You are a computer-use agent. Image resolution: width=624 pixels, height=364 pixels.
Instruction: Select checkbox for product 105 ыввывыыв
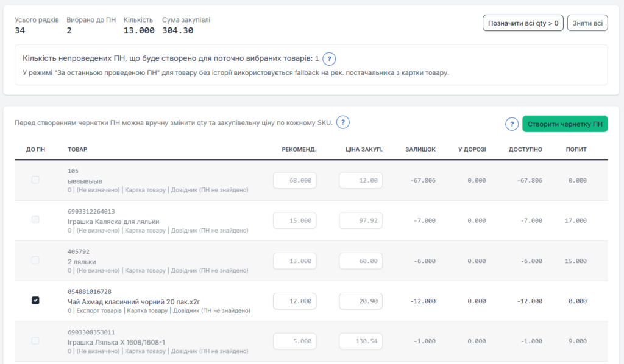[35, 180]
